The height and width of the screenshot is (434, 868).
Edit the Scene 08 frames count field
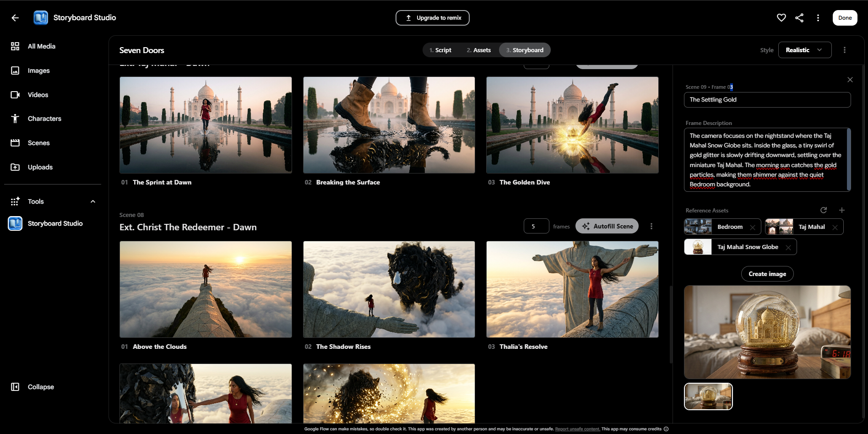(x=537, y=226)
